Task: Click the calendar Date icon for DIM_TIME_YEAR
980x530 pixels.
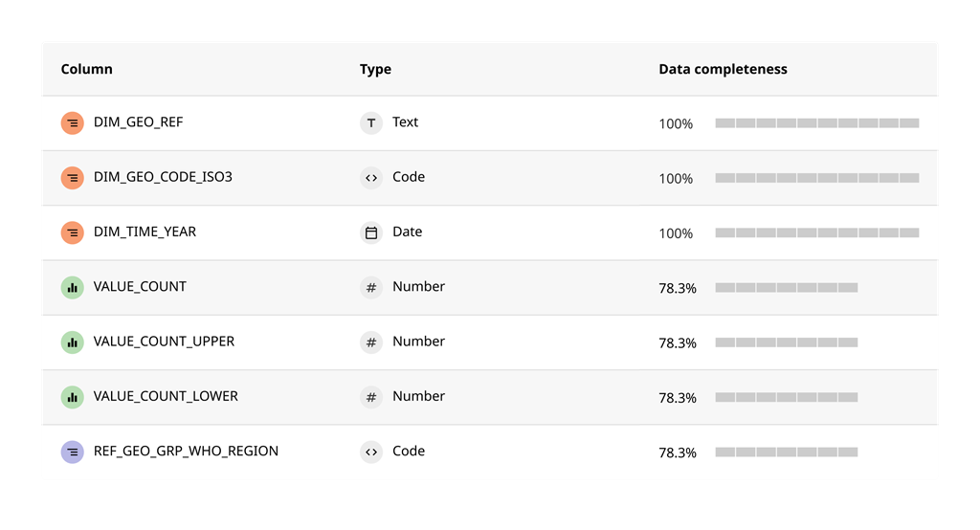Action: (371, 232)
